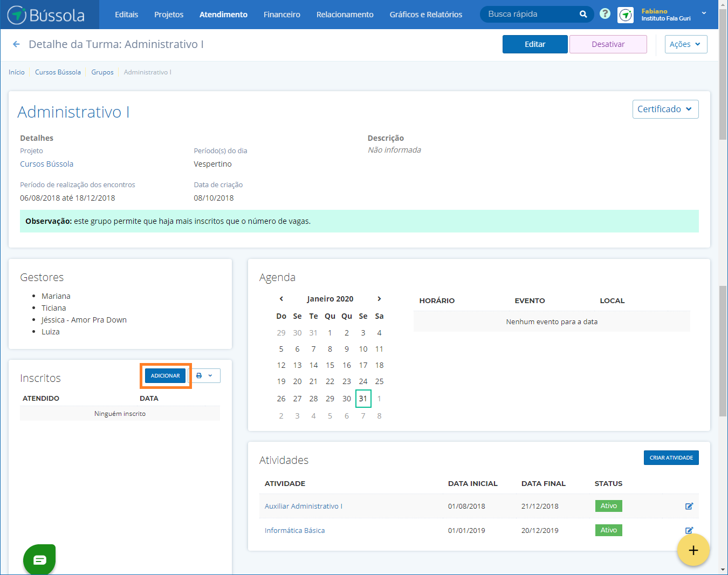This screenshot has height=575, width=728.
Task: Click the Bússola logo
Action: click(x=46, y=15)
